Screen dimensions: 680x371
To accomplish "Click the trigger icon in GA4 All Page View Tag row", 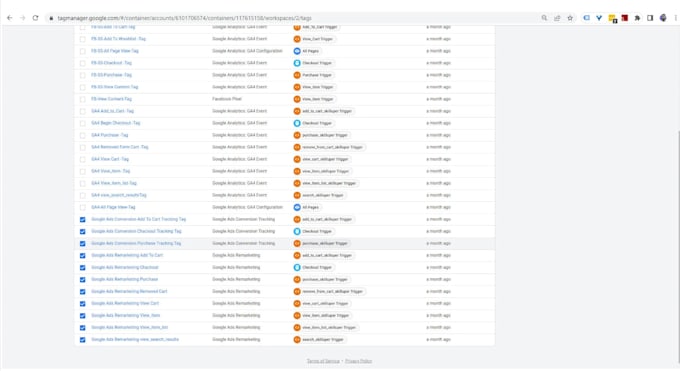I will pos(297,207).
